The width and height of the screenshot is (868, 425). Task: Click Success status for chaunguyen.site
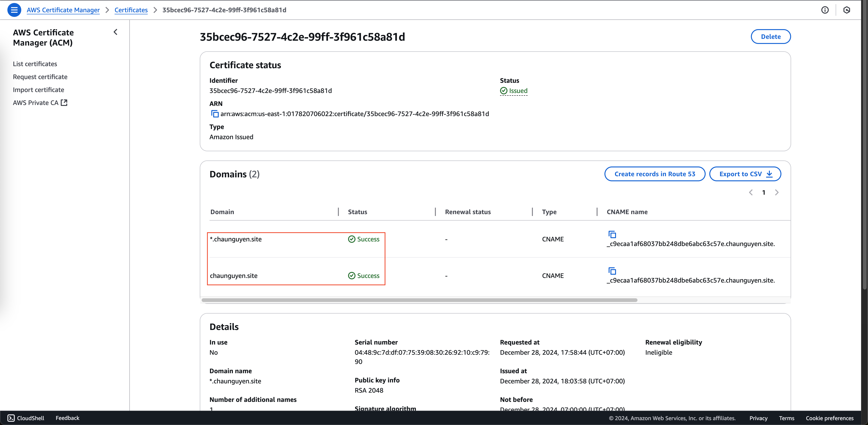(x=364, y=276)
